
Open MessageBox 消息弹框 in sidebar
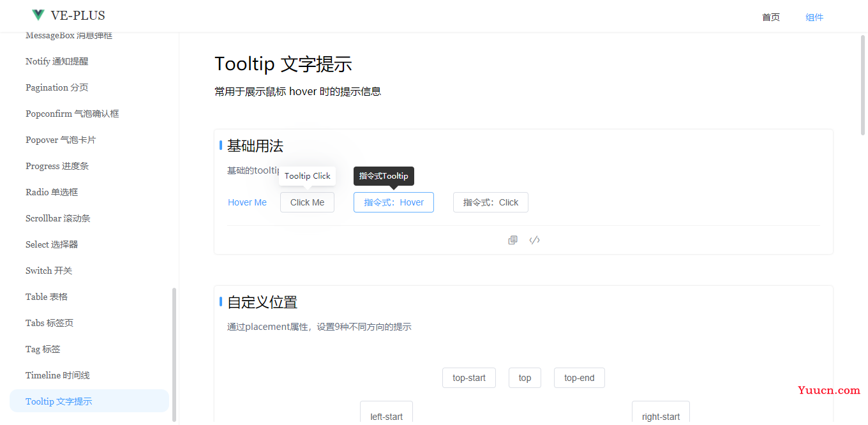[x=69, y=35]
